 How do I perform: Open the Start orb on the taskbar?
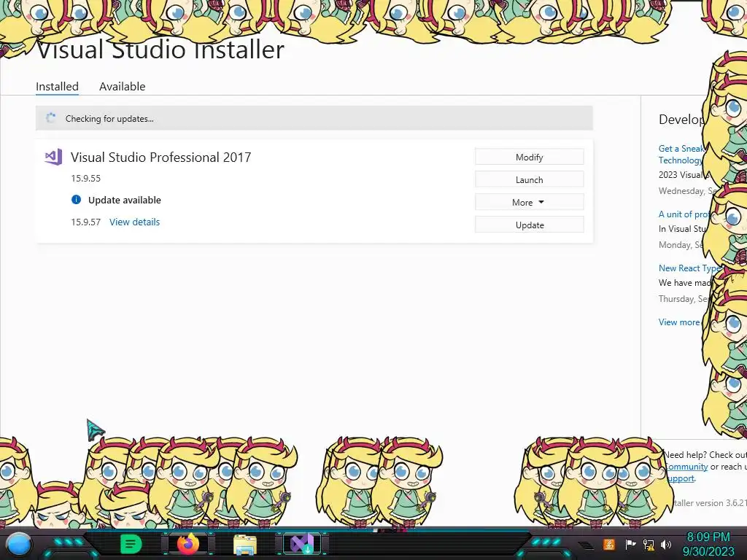click(x=18, y=545)
